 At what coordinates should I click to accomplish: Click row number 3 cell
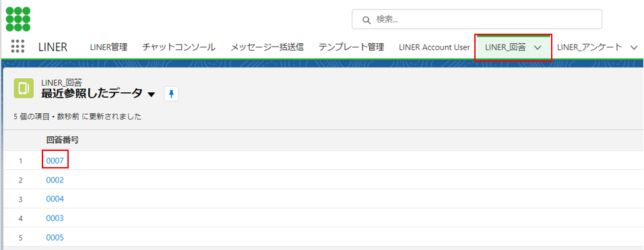20,199
